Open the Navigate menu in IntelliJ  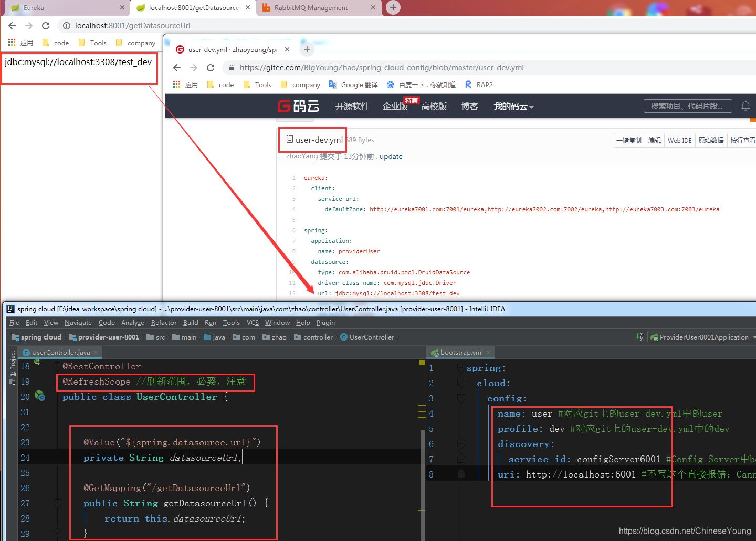coord(78,323)
